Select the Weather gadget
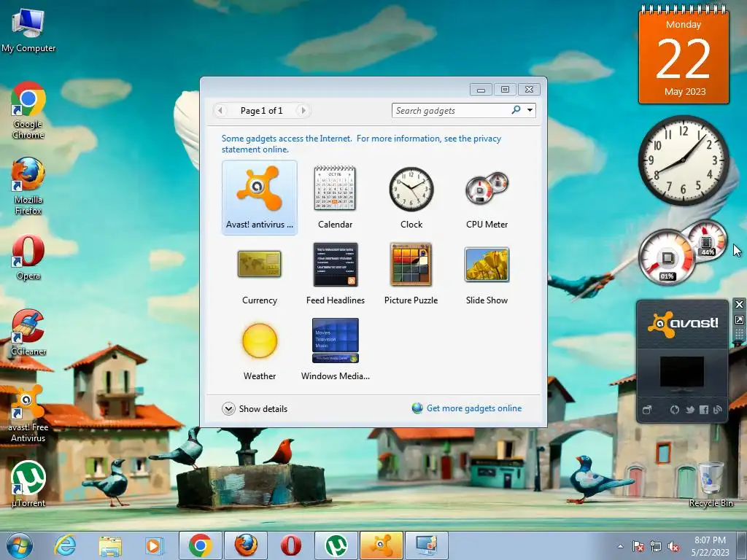The image size is (747, 560). (260, 349)
